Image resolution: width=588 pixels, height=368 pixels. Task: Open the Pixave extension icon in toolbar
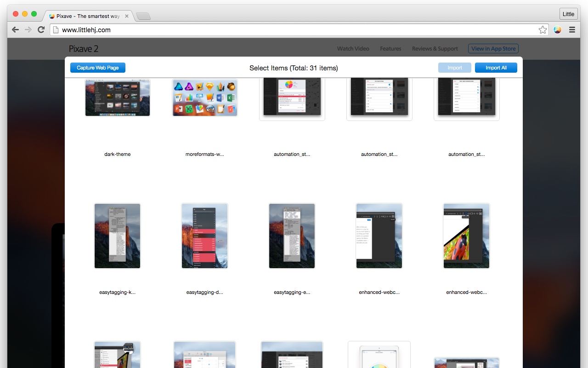click(557, 30)
